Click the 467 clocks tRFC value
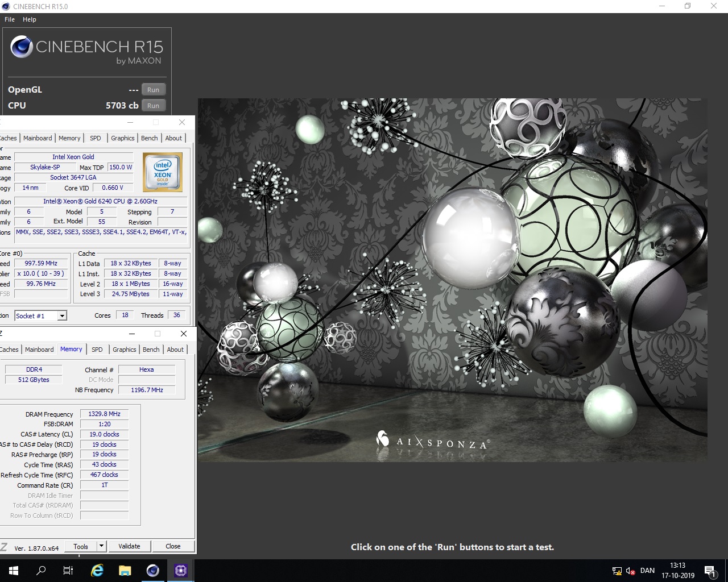 click(104, 475)
